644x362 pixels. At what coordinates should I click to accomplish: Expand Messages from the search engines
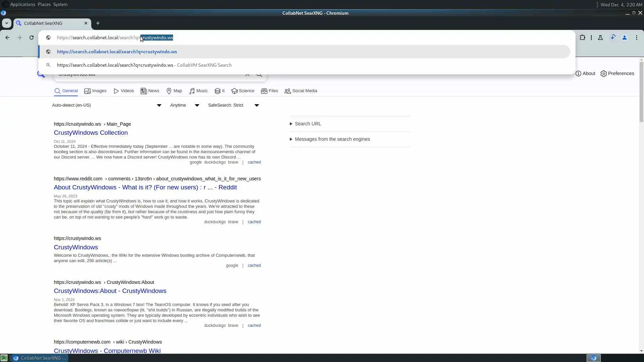332,139
